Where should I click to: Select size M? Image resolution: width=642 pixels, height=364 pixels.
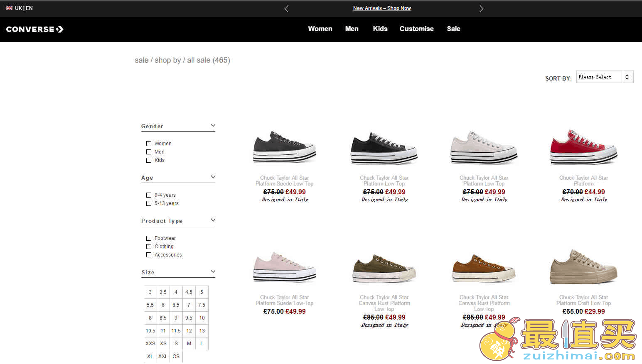189,344
